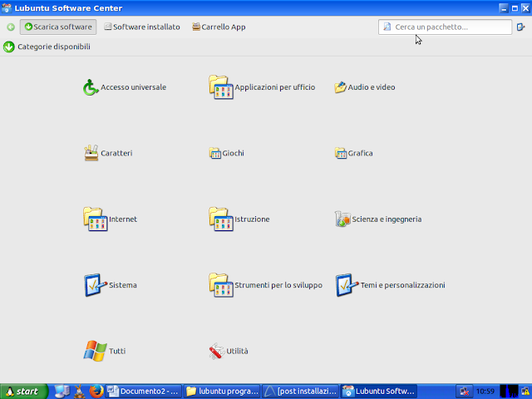Click the Firefox icon in the taskbar
The width and height of the screenshot is (532, 399).
click(96, 392)
